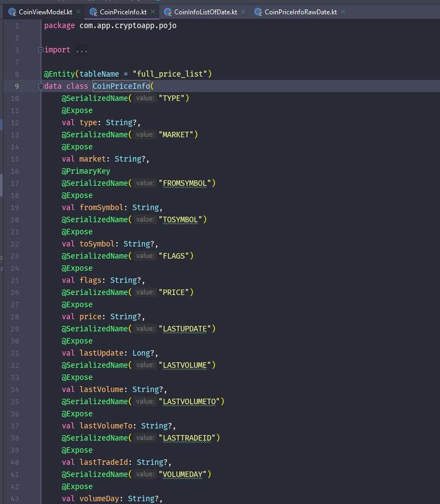Expand the folded import block
The image size is (440, 504).
(41, 50)
